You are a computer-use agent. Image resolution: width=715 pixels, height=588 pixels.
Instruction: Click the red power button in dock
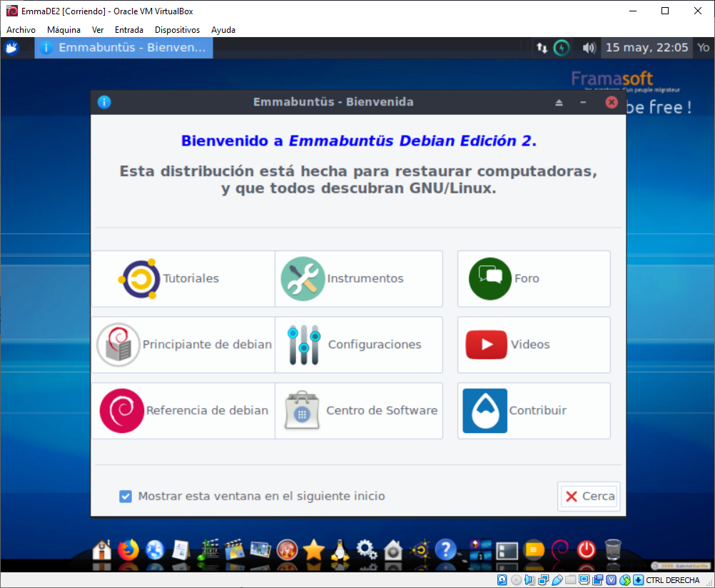586,549
